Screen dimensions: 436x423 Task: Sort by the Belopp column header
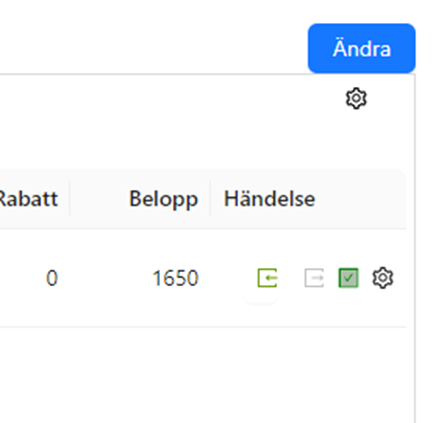[163, 199]
